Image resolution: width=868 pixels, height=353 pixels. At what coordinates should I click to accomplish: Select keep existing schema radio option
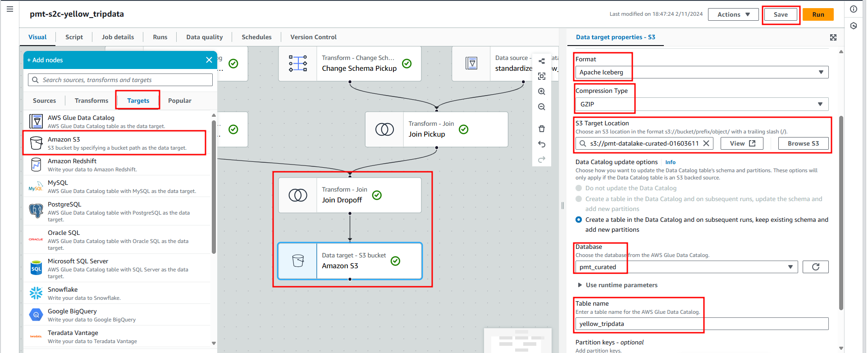(x=579, y=220)
